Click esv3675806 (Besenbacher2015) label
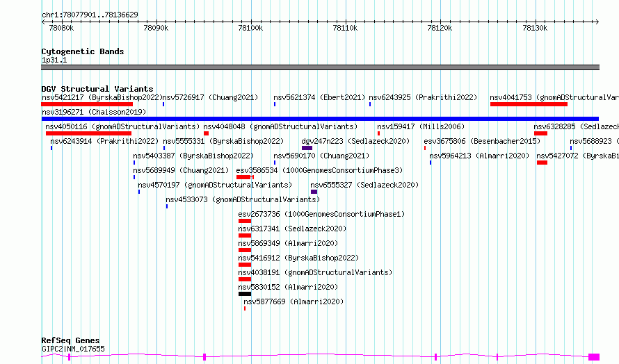The width and height of the screenshot is (619, 364). point(482,141)
